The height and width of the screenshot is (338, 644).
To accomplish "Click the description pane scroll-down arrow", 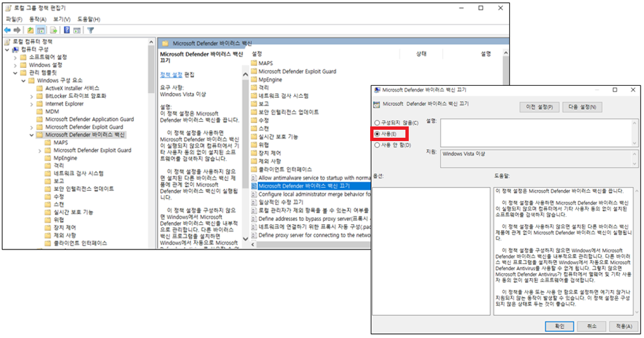I will [246, 238].
